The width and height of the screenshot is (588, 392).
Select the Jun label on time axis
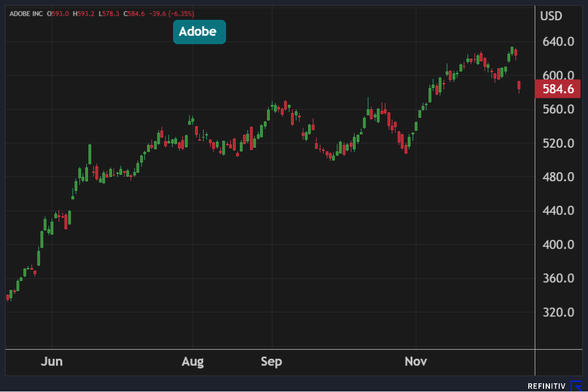[x=52, y=362]
